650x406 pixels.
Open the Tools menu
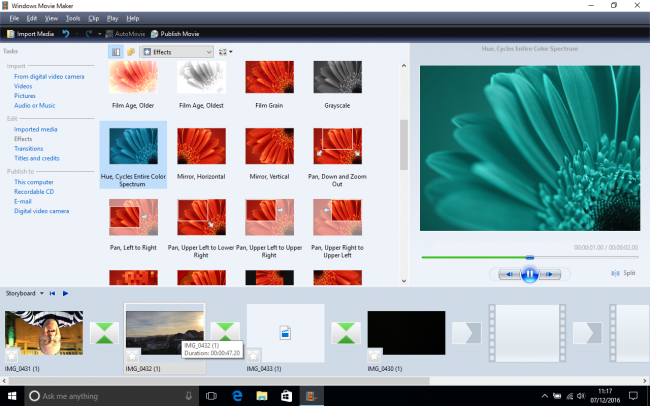point(73,18)
